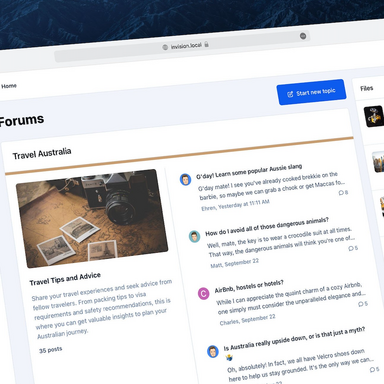This screenshot has height=384, width=384.
Task: Click the Start new topic button
Action: point(311,92)
